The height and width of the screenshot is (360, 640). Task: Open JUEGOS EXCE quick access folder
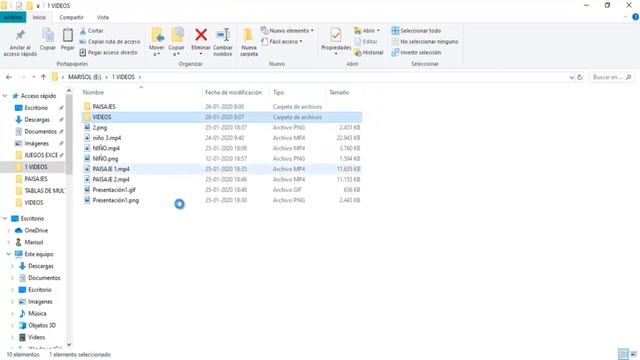tap(41, 155)
